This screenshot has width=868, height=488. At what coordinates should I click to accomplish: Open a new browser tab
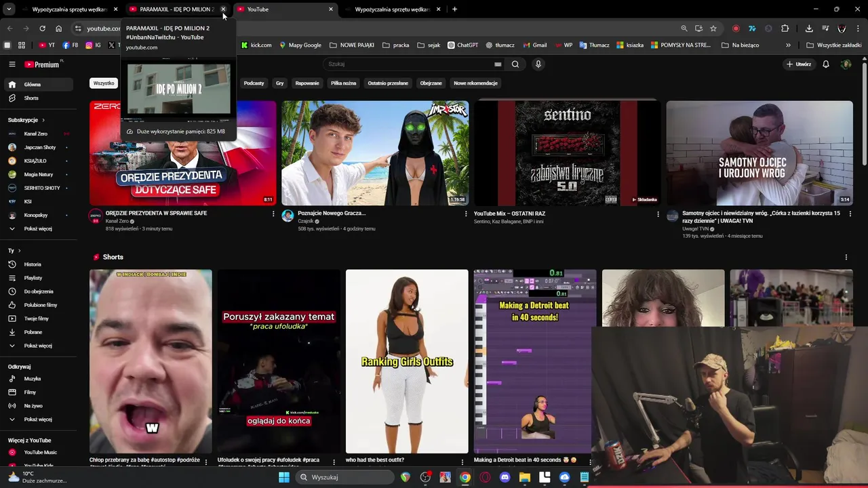pyautogui.click(x=454, y=9)
